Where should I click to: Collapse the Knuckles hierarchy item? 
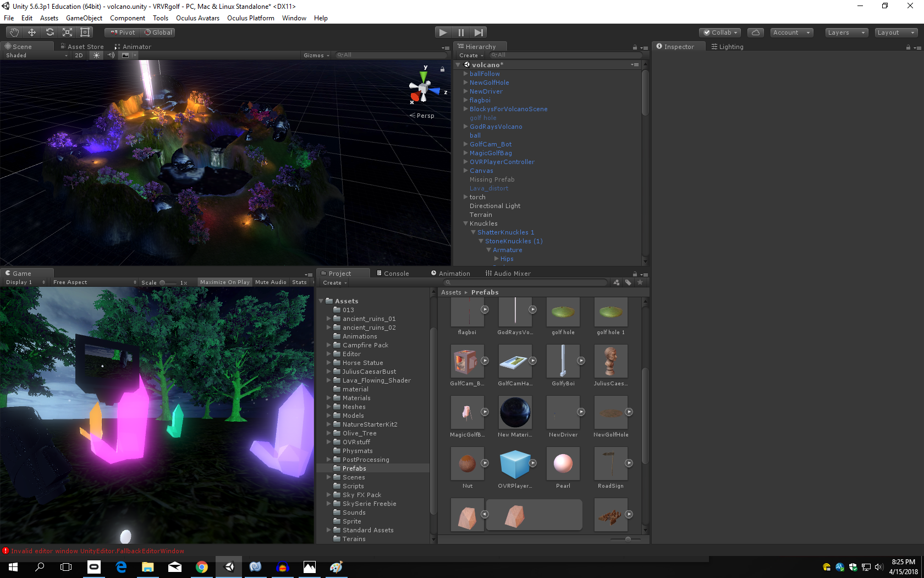click(x=465, y=223)
